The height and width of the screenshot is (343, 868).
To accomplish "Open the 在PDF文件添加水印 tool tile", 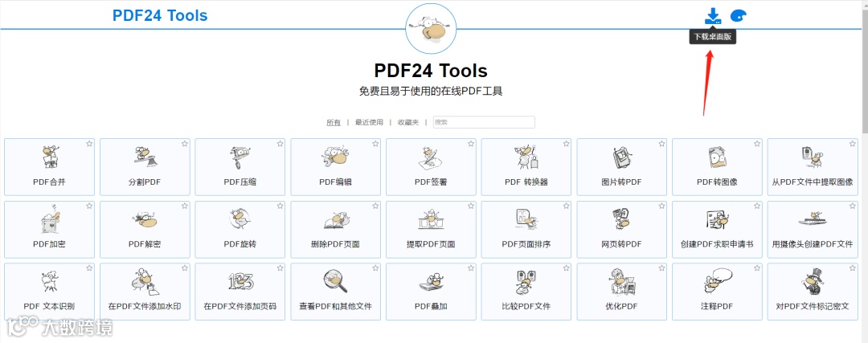I will click(x=145, y=292).
